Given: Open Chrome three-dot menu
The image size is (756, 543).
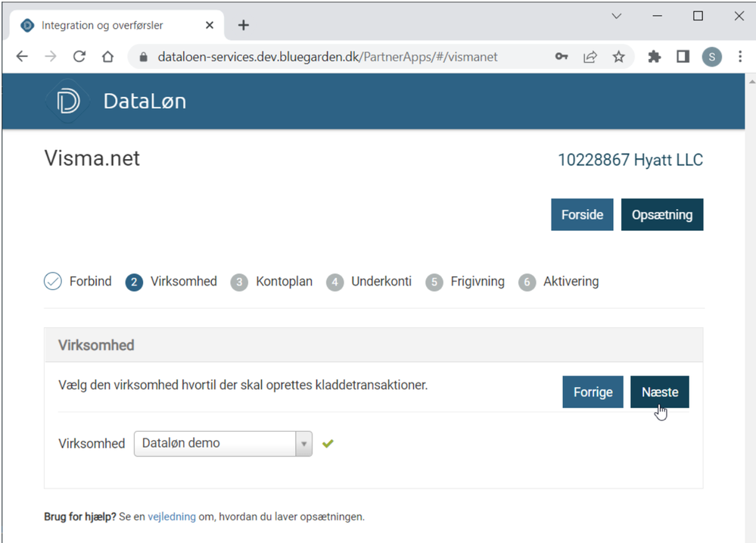Looking at the screenshot, I should pyautogui.click(x=740, y=57).
